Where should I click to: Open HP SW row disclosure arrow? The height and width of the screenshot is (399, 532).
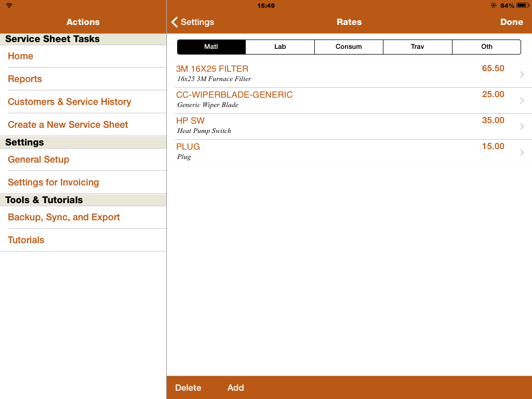(522, 127)
